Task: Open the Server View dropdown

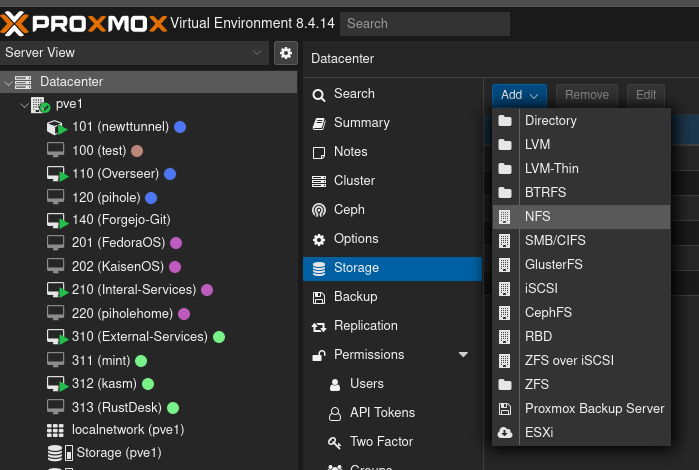Action: coord(135,53)
